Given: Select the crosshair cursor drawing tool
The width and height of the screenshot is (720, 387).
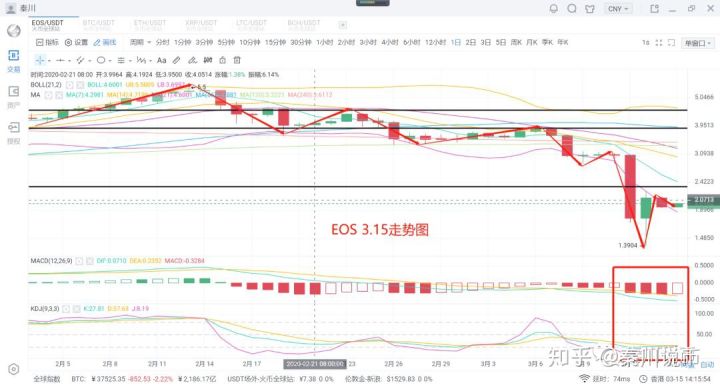Looking at the screenshot, I should (40, 60).
